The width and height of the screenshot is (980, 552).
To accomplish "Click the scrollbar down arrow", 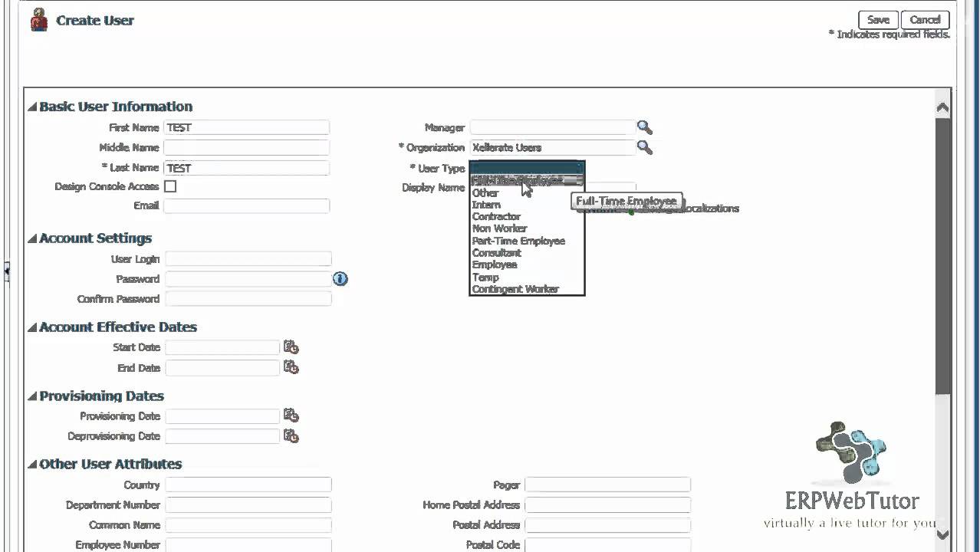I will point(942,535).
